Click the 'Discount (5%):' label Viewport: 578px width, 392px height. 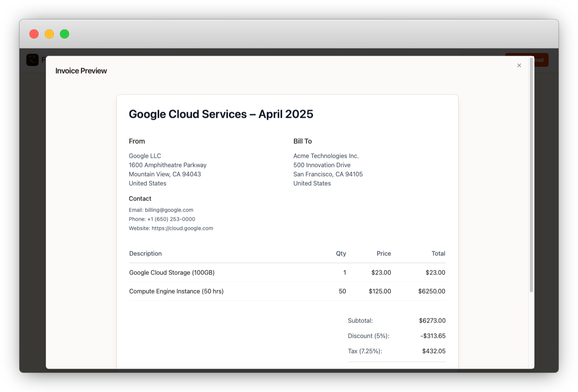coord(369,336)
